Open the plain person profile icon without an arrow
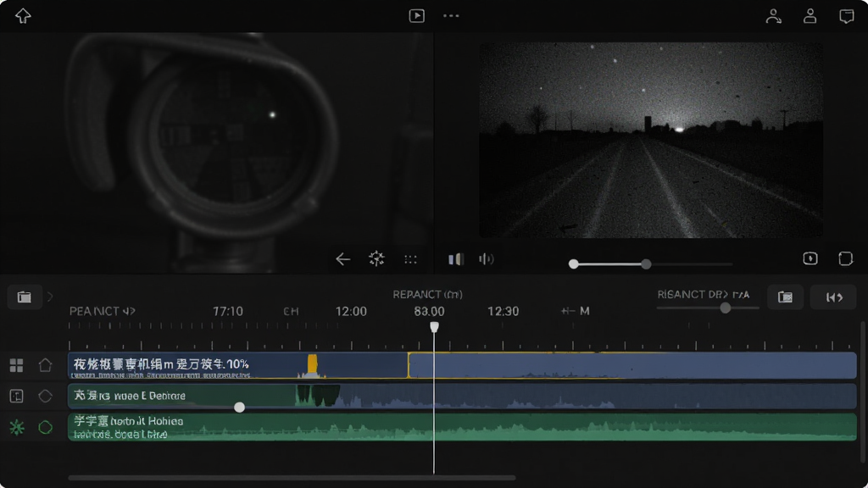 click(x=810, y=16)
